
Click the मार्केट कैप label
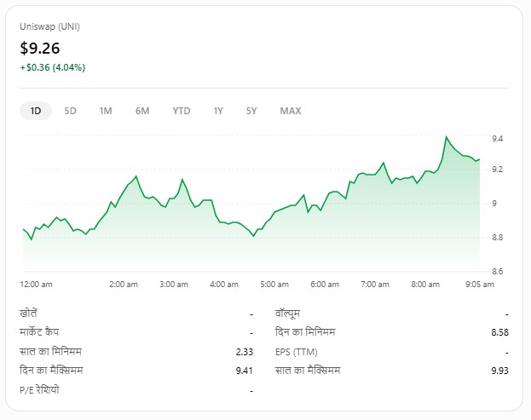pos(39,332)
